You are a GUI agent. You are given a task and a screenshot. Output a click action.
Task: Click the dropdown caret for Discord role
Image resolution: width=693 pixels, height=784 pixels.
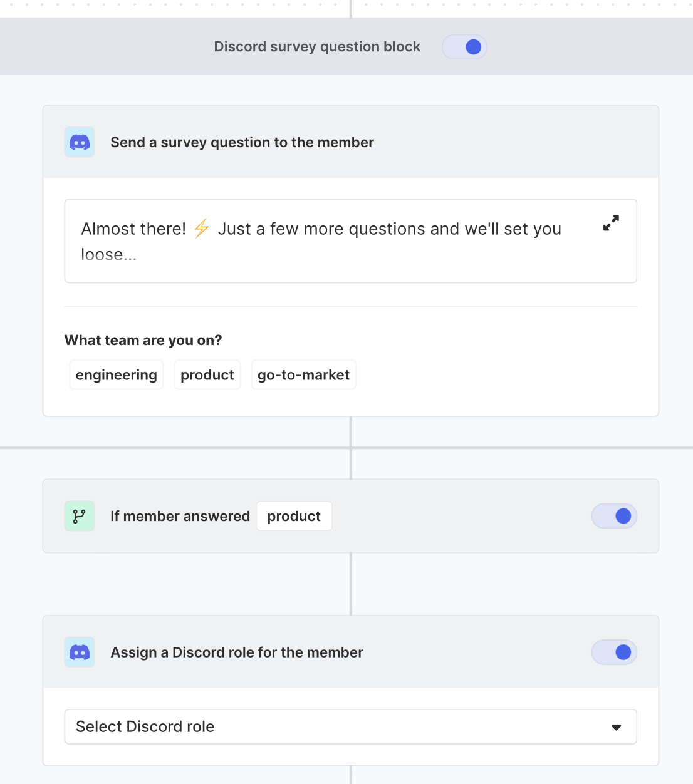[616, 727]
